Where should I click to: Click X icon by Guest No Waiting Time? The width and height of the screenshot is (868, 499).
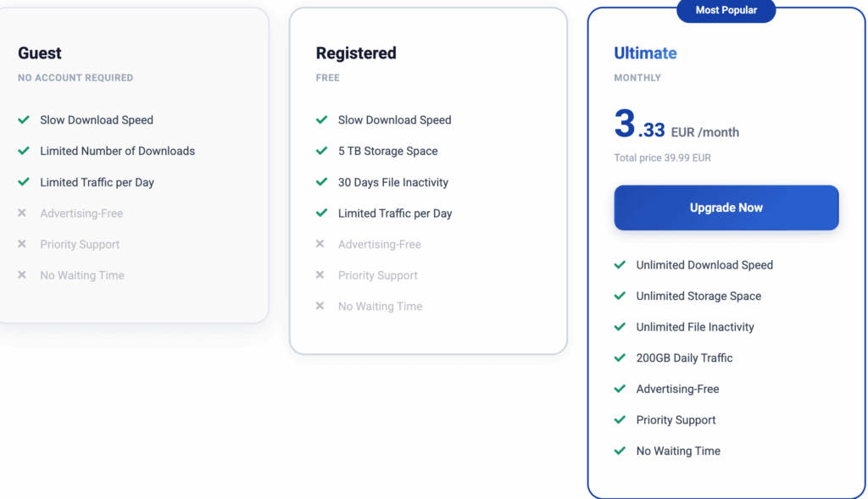click(21, 275)
